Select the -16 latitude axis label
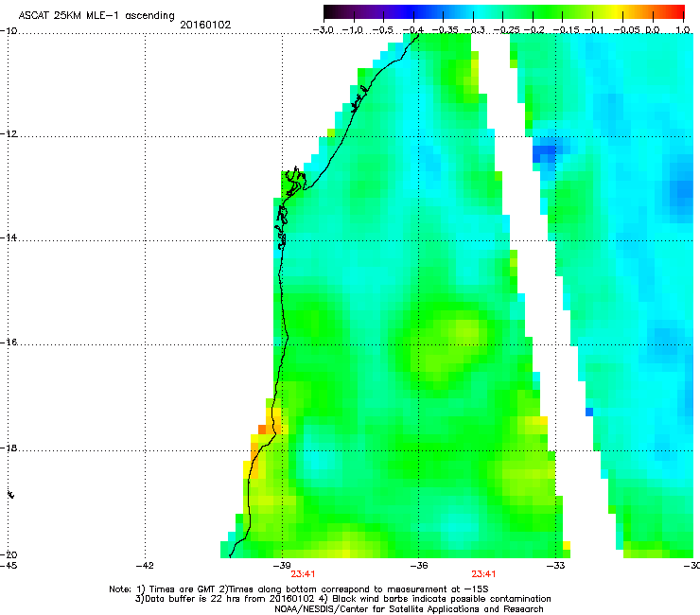700x615 pixels. [9, 343]
